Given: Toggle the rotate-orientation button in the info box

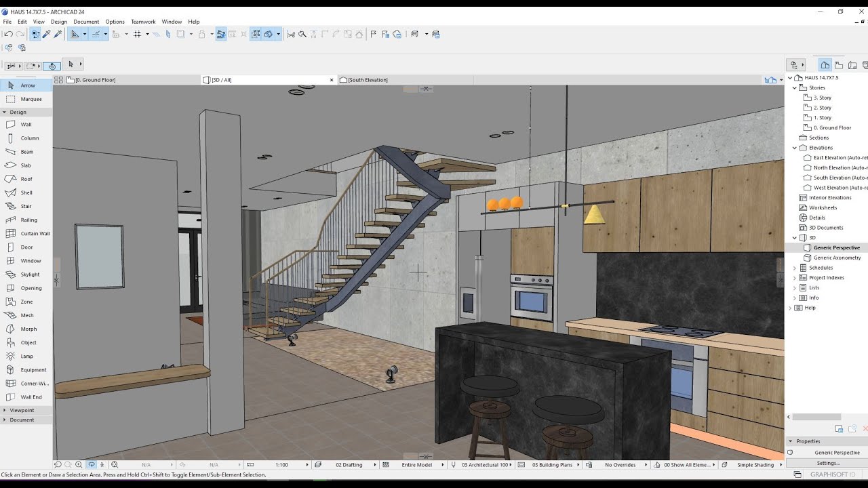Looking at the screenshot, I should click(x=52, y=66).
